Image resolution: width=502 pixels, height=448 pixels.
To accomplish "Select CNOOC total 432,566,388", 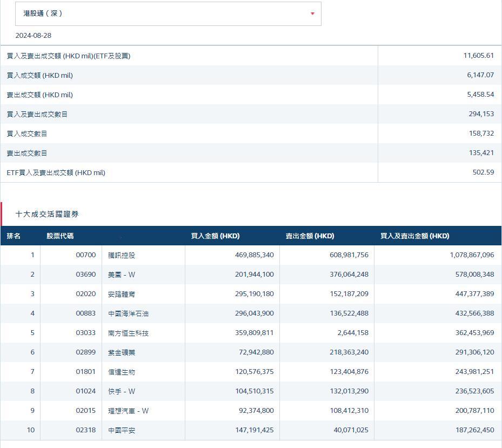I will click(474, 313).
